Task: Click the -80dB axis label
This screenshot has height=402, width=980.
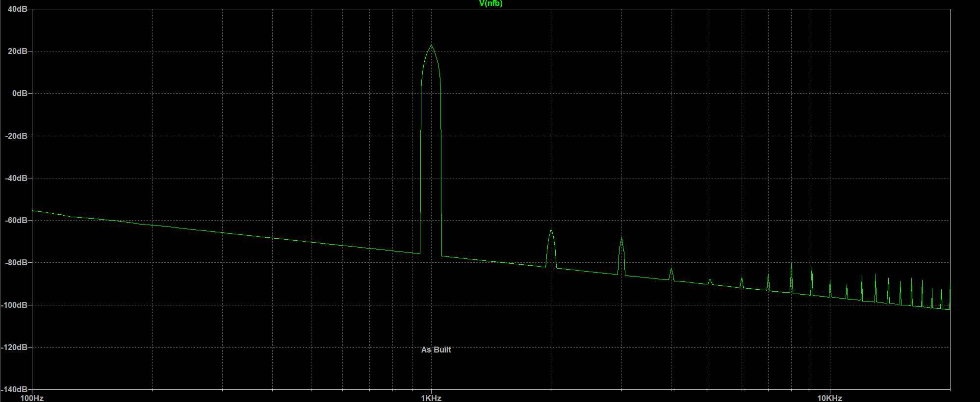Action: (x=16, y=262)
